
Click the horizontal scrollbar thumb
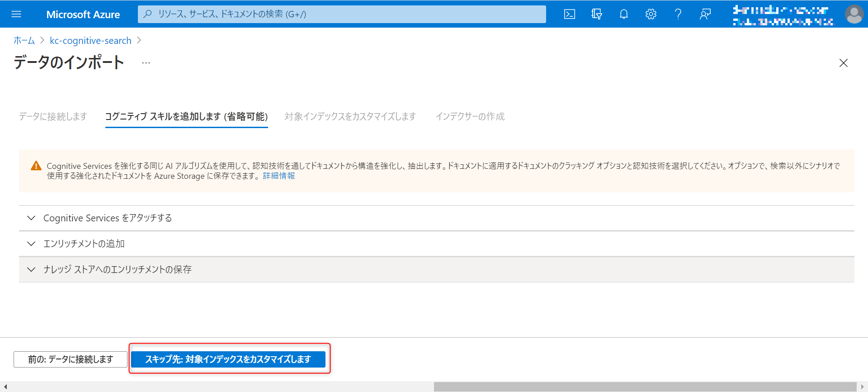[x=645, y=387]
